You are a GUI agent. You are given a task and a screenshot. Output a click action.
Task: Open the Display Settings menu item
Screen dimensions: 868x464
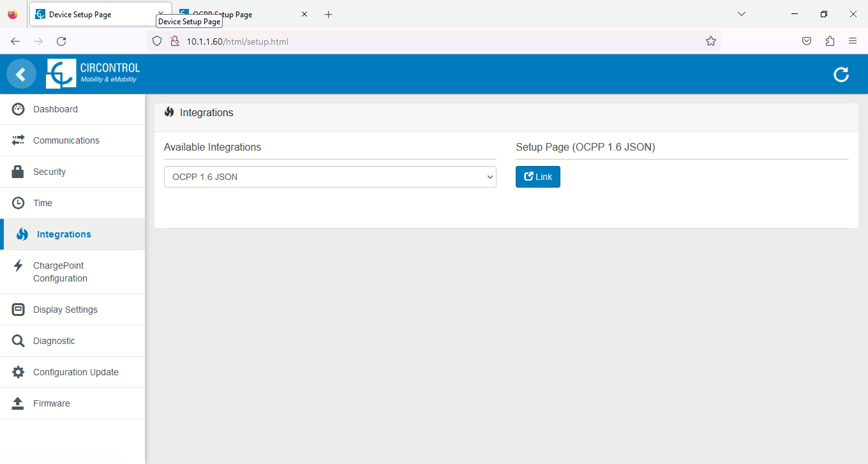pos(65,310)
